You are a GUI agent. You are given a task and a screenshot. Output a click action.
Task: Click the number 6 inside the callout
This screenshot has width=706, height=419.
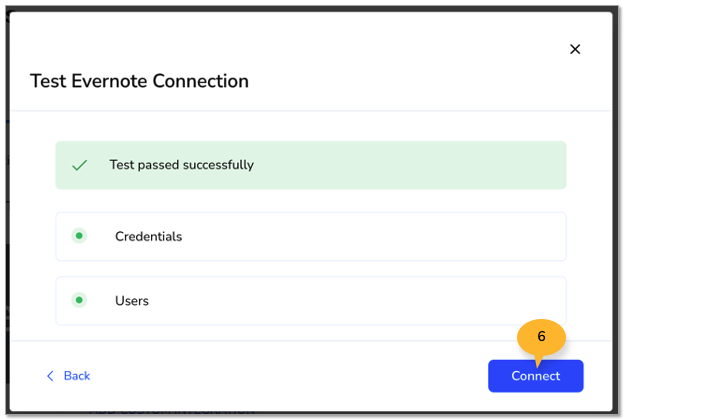(541, 336)
